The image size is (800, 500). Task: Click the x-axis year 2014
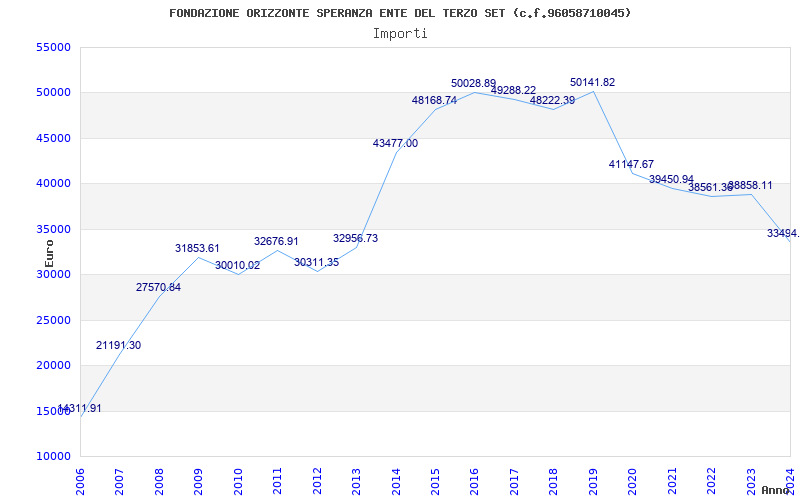396,482
